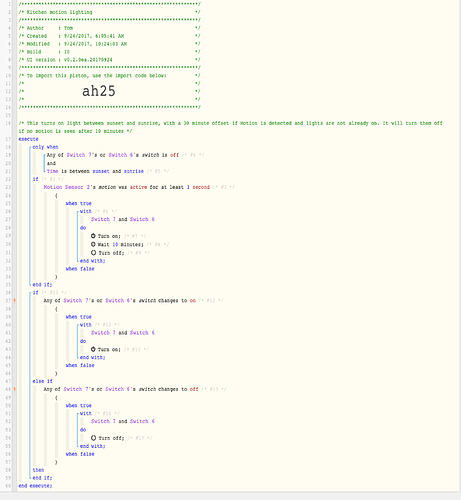
Task: Click the first 'if' statement marked #2
Action: pos(35,179)
